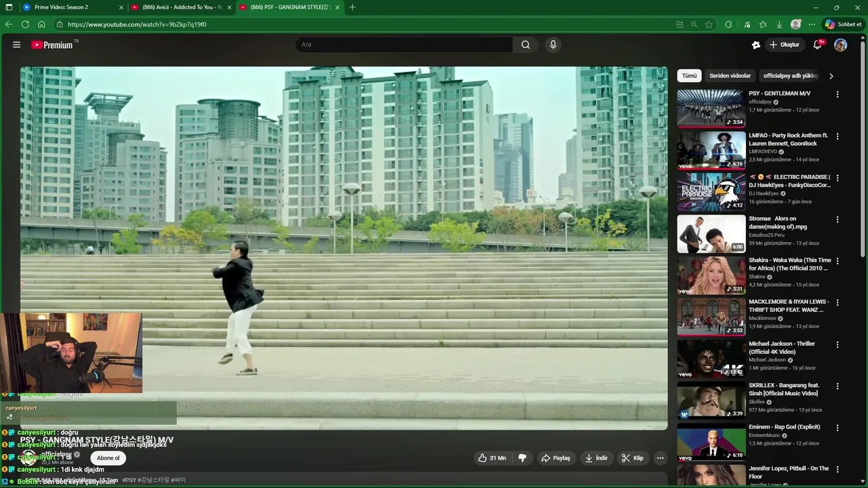
Task: Open the three-dot menu under the video
Action: (x=660, y=458)
